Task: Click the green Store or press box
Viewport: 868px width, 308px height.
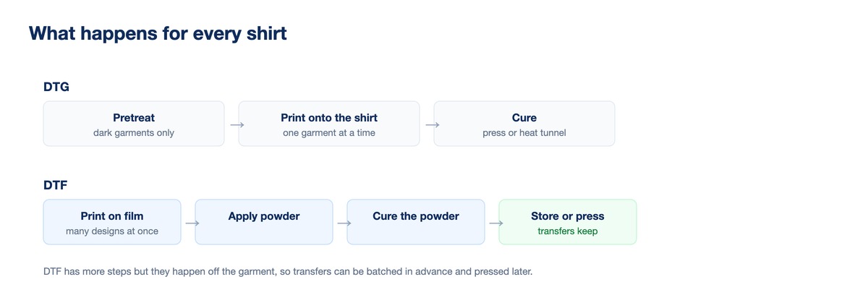Action: click(568, 222)
